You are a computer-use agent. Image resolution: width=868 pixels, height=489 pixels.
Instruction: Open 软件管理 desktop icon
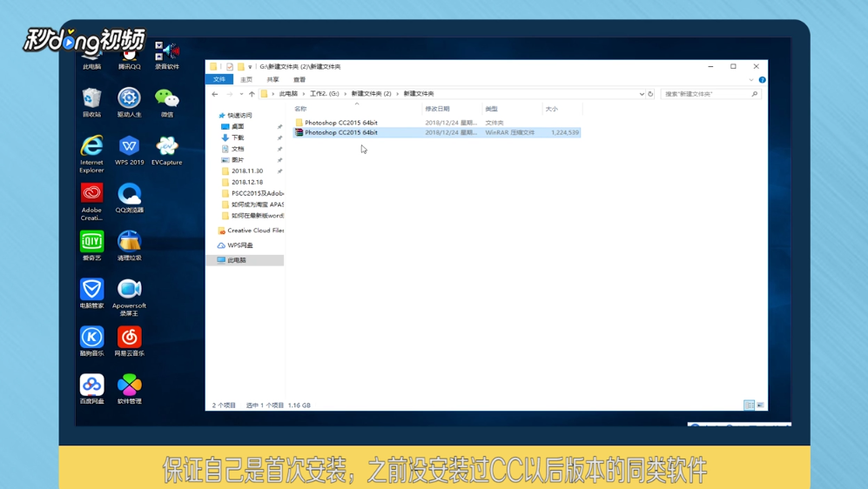coord(129,389)
